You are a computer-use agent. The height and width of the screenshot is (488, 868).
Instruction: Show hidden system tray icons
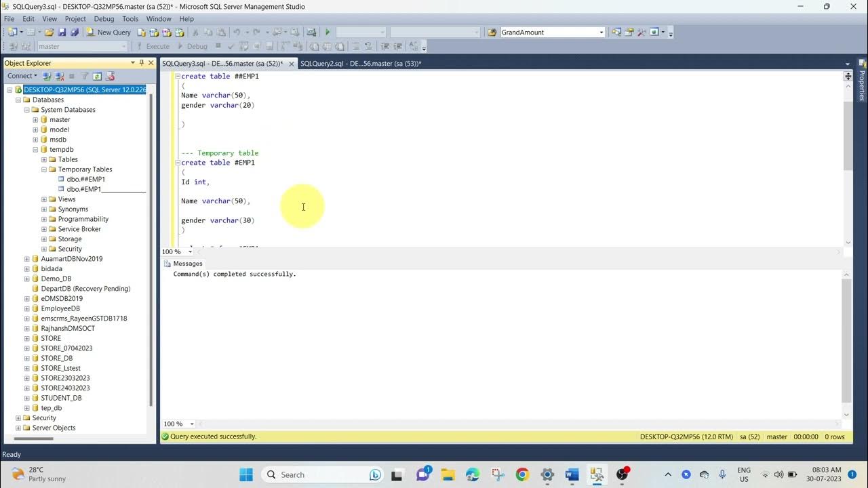[668, 474]
